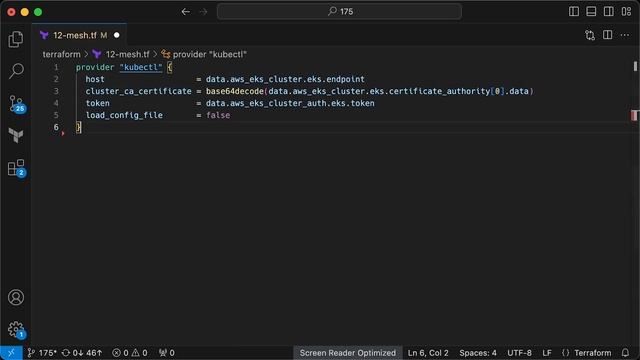Click 'data.aws_eks_cluster.eks.endpoint' value
This screenshot has width=640, height=360.
click(285, 79)
